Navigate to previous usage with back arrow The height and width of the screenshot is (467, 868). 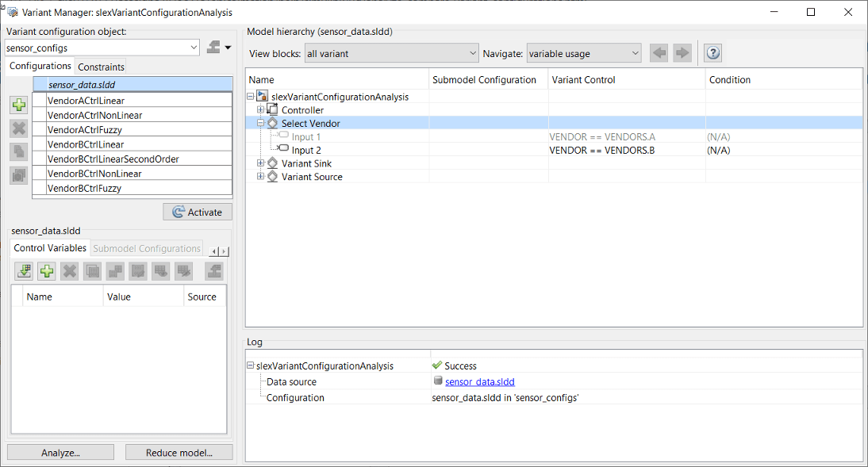click(x=659, y=53)
